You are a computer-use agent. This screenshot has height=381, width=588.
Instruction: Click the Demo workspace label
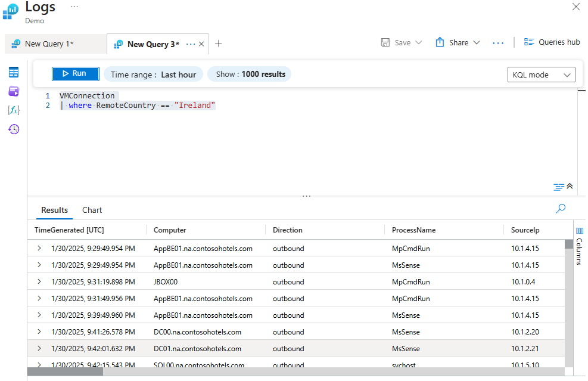35,21
